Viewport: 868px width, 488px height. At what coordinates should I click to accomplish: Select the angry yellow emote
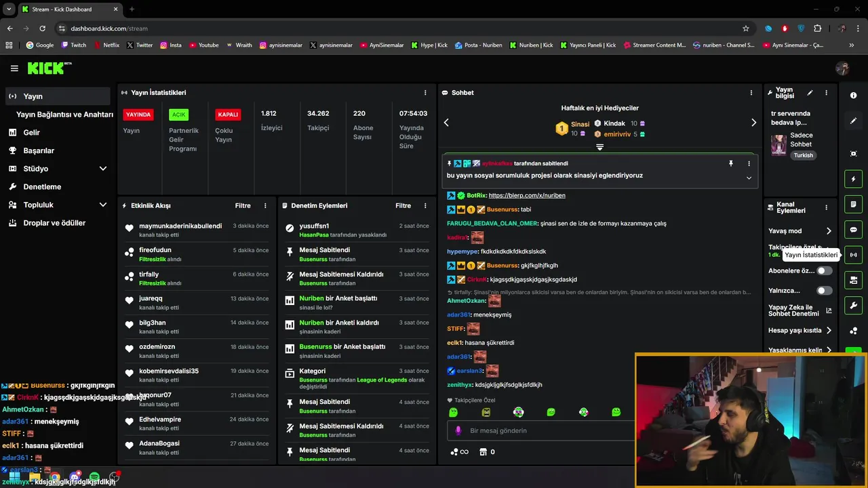[486, 412]
